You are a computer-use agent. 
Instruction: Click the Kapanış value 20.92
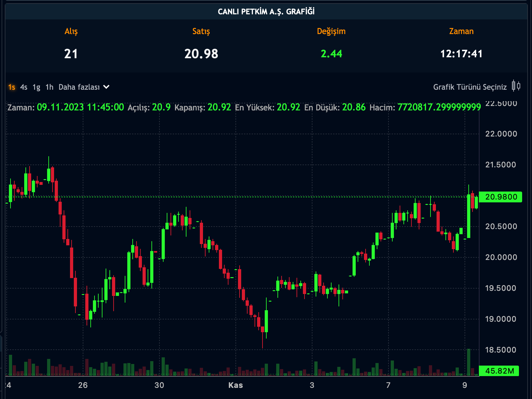220,107
